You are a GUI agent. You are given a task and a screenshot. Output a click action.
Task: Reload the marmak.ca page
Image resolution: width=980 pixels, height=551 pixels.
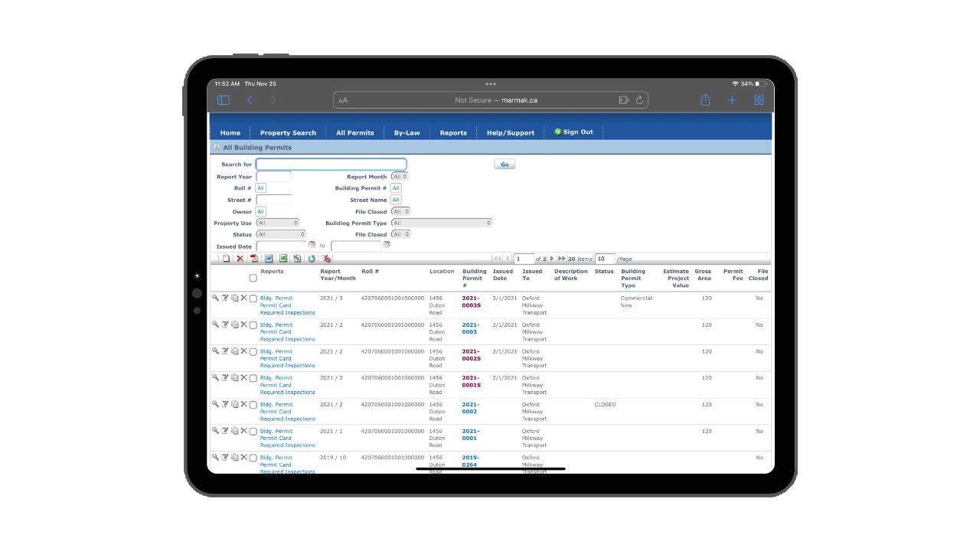pyautogui.click(x=639, y=100)
